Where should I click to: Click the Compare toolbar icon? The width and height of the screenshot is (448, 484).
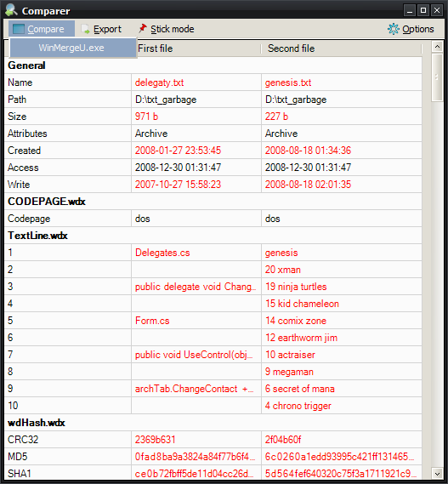point(18,29)
